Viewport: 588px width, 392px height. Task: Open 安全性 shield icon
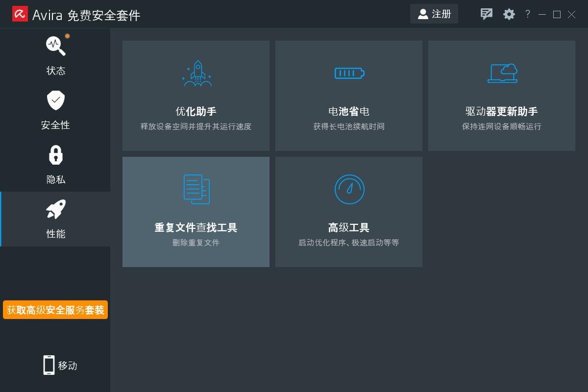coord(55,100)
